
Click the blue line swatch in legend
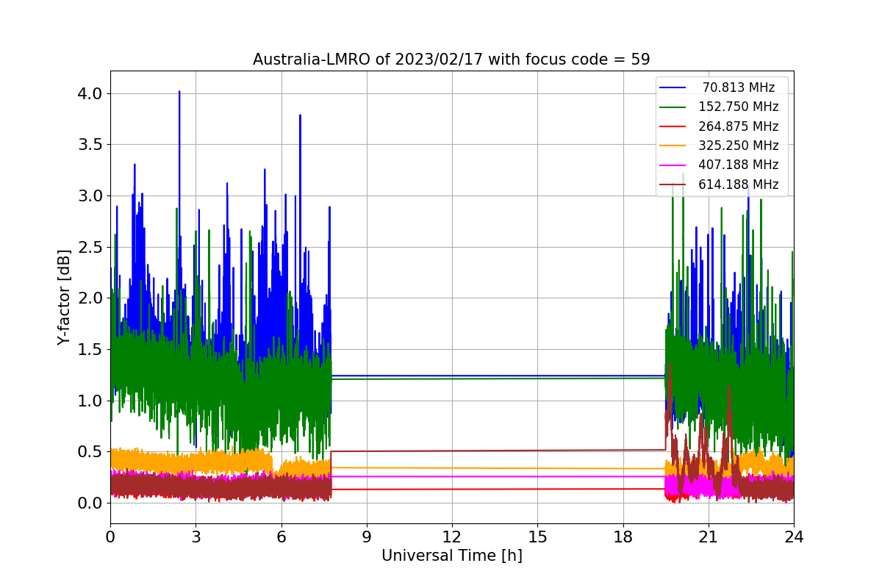673,87
